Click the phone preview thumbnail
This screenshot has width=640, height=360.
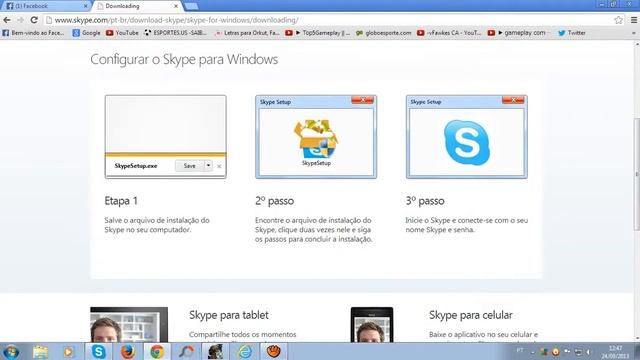coord(372,325)
